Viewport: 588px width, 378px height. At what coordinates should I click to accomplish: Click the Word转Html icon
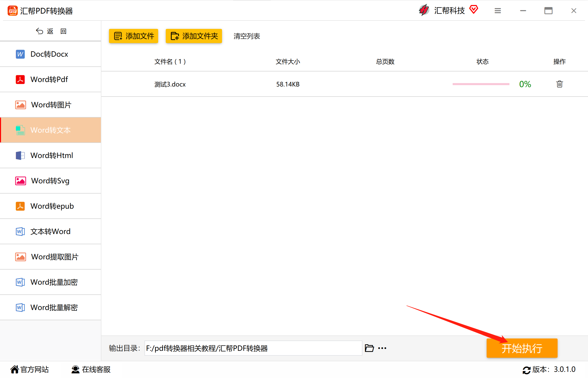20,156
